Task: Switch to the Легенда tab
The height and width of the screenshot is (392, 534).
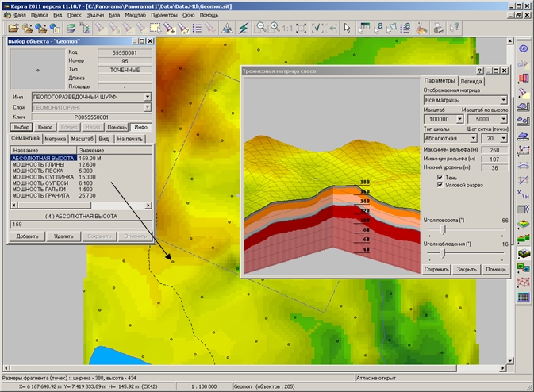Action: pyautogui.click(x=471, y=81)
